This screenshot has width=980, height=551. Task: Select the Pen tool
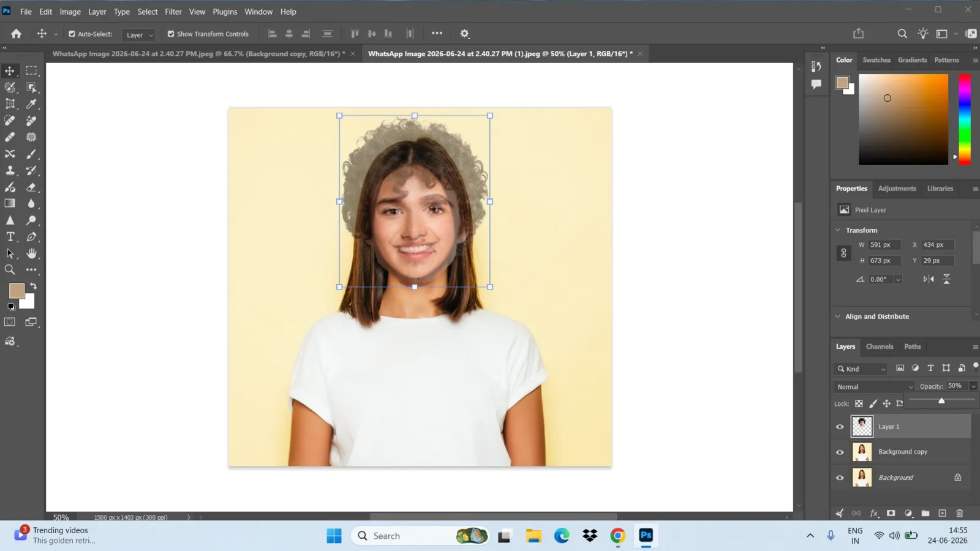(x=31, y=237)
